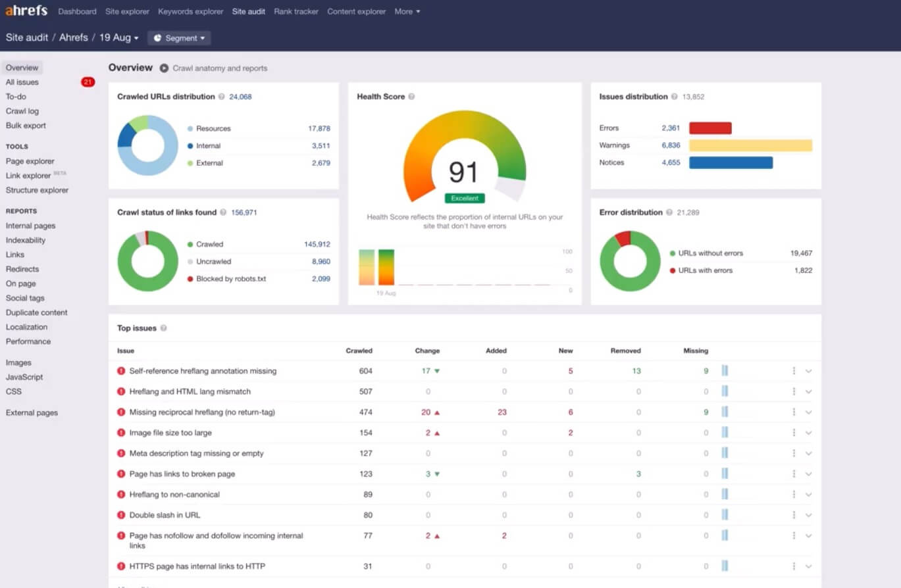Click the red 21 issues badge
The width and height of the screenshot is (901, 588).
pos(88,82)
